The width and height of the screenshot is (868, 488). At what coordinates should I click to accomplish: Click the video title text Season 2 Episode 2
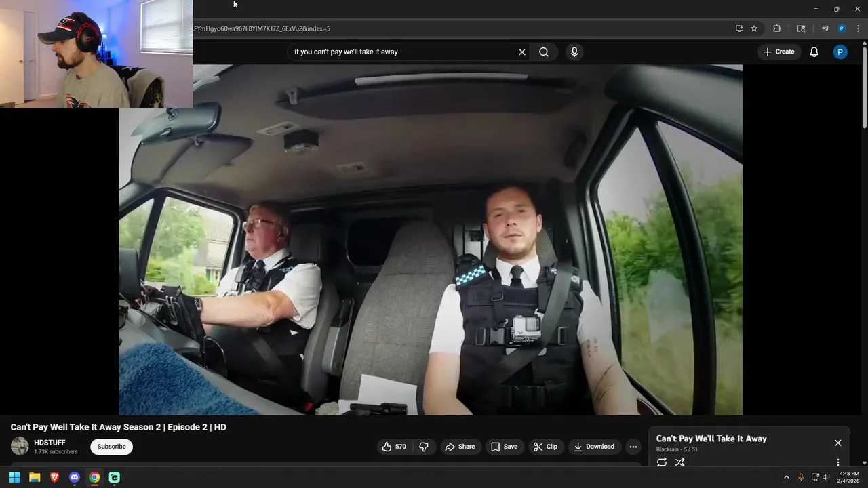point(119,427)
